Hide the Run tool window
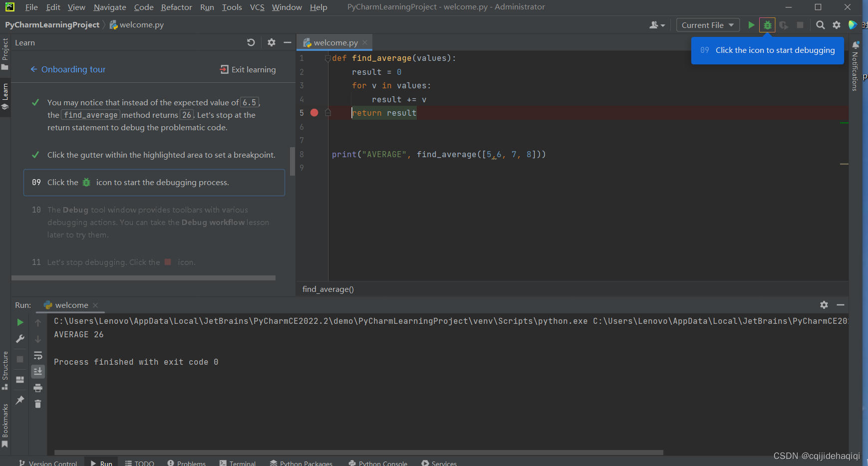Image resolution: width=868 pixels, height=466 pixels. click(841, 305)
